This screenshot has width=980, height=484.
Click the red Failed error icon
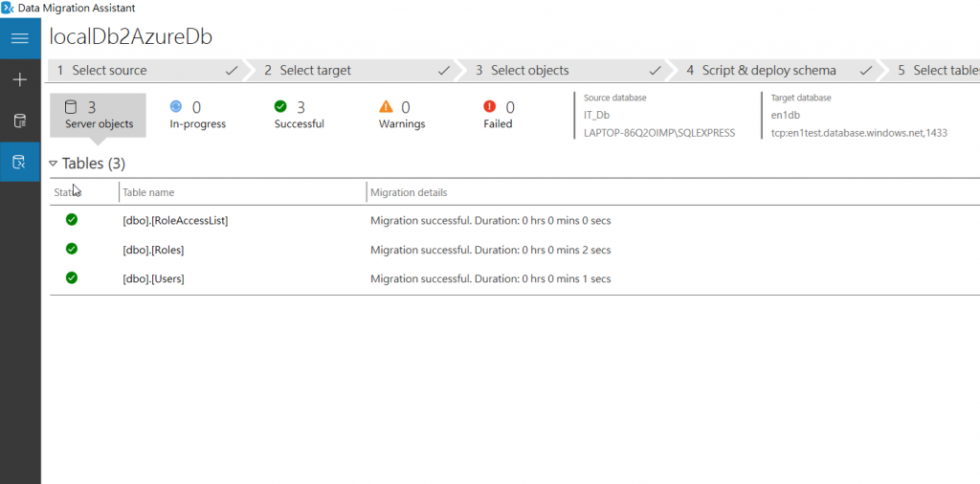pos(489,107)
